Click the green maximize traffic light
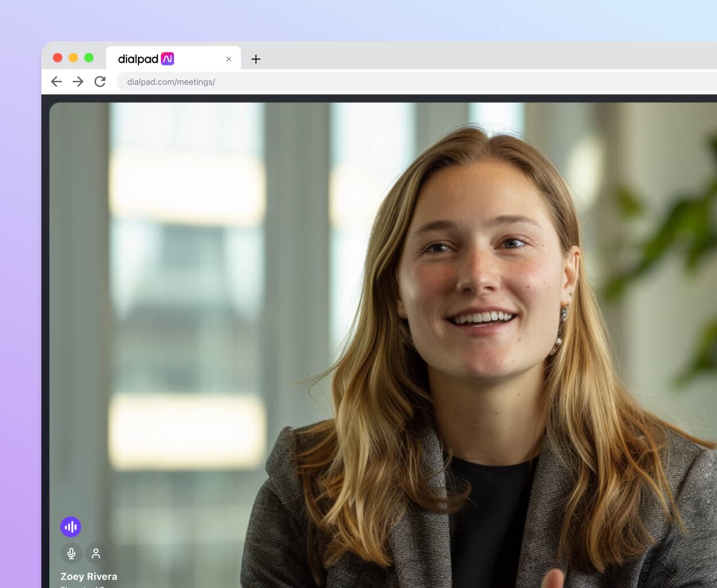Screen dimensions: 717x588 click(88, 57)
